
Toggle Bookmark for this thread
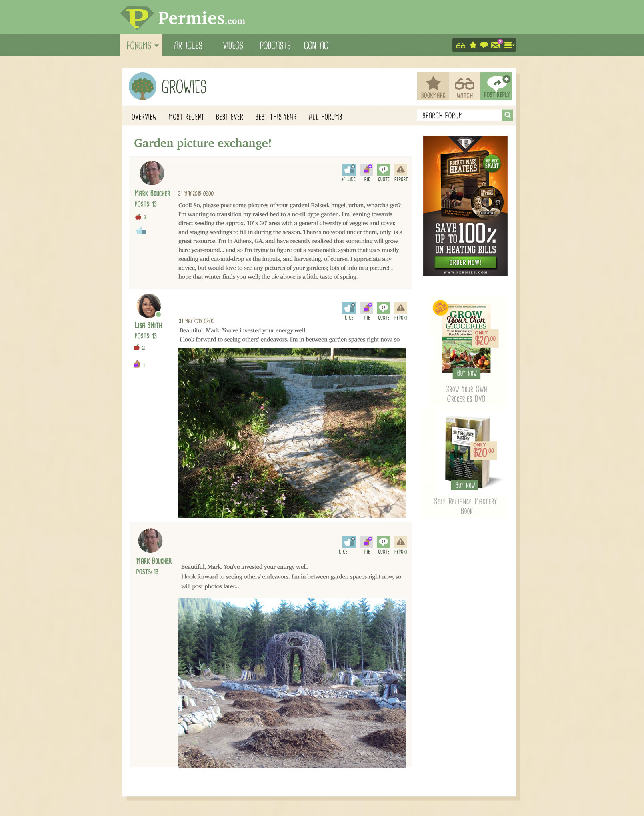pos(433,86)
